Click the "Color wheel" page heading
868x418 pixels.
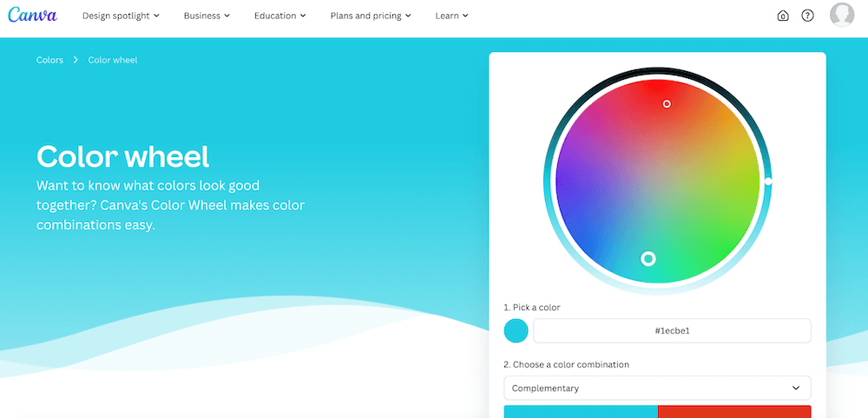123,156
